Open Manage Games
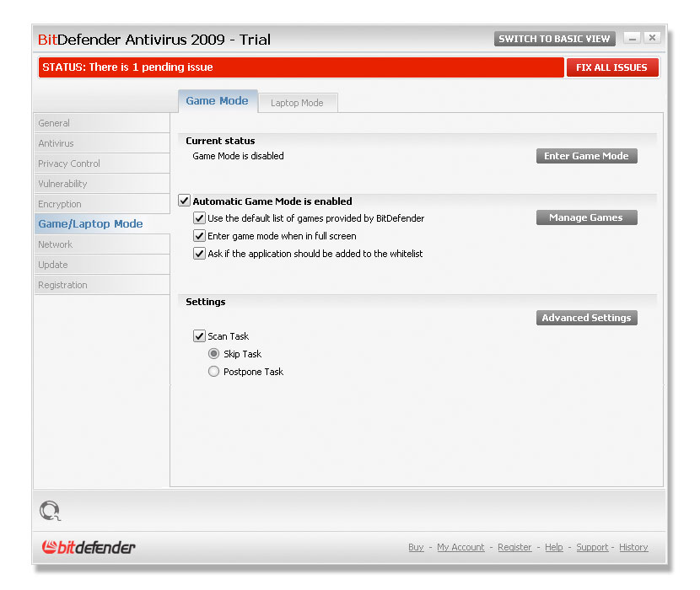 pyautogui.click(x=586, y=217)
